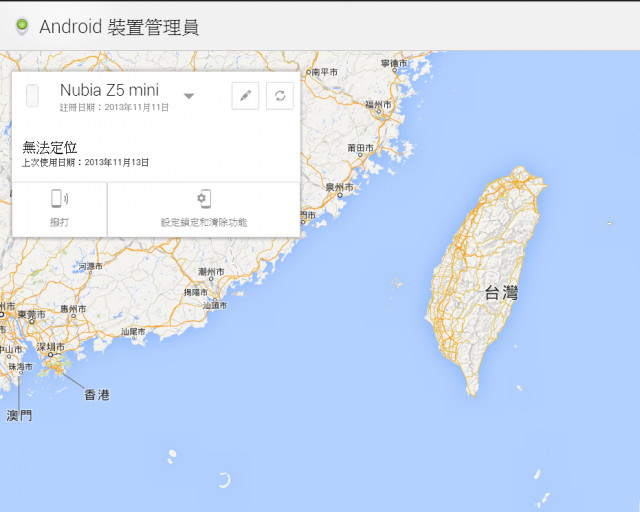The height and width of the screenshot is (512, 640).
Task: Click the 揭陽市 city label
Action: pos(196,292)
